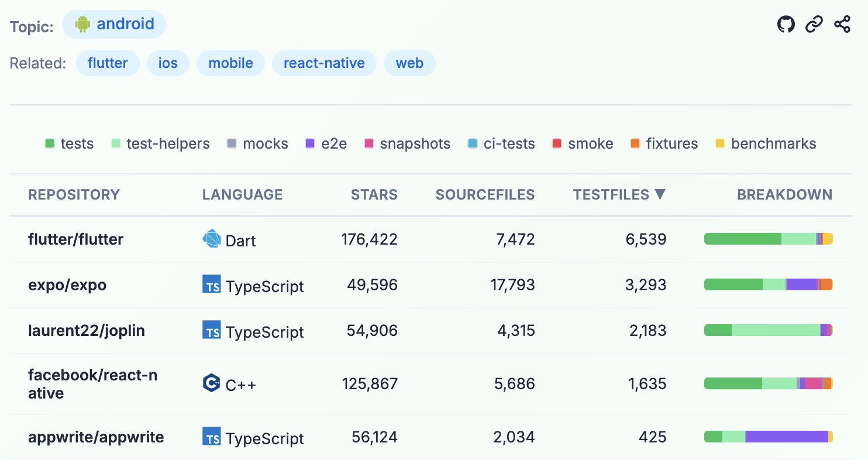
Task: Open the appwrite/appwrite repository
Action: [x=96, y=437]
